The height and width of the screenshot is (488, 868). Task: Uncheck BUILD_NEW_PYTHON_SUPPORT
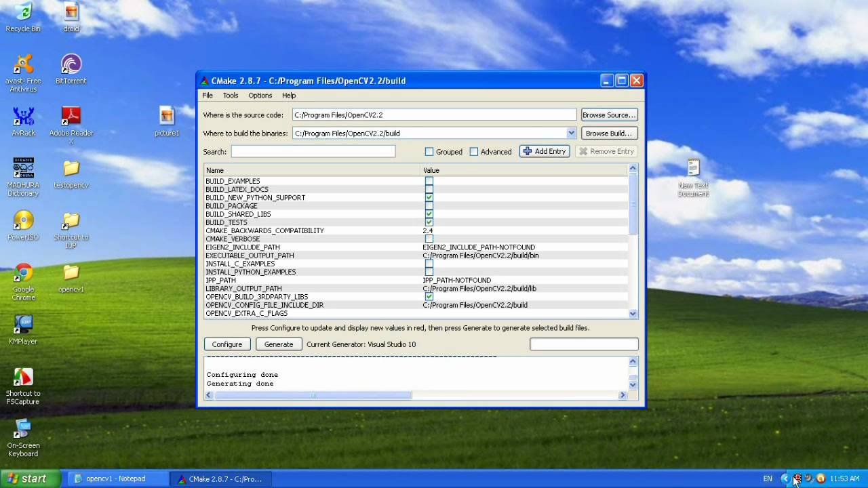coord(429,197)
